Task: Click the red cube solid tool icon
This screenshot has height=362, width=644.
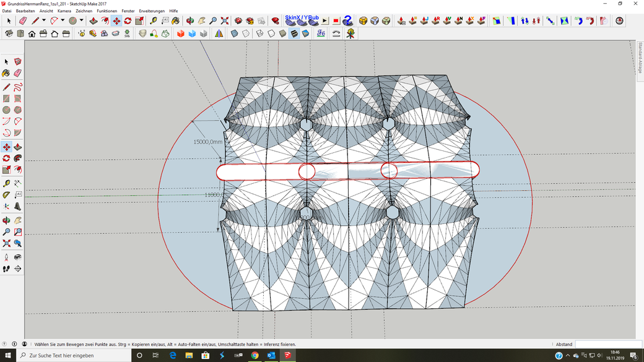Action: click(x=181, y=33)
